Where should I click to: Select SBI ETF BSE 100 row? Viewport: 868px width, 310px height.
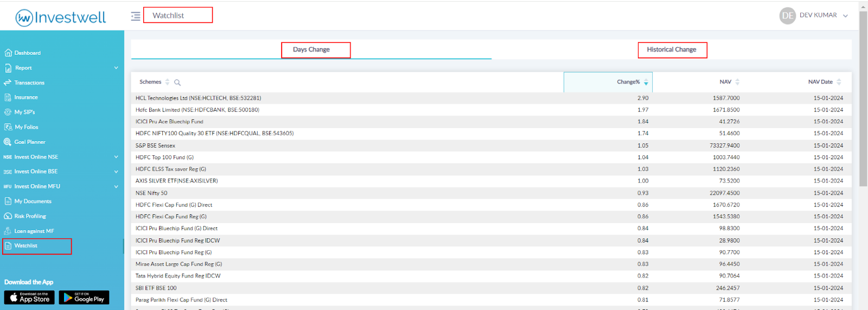click(x=491, y=288)
